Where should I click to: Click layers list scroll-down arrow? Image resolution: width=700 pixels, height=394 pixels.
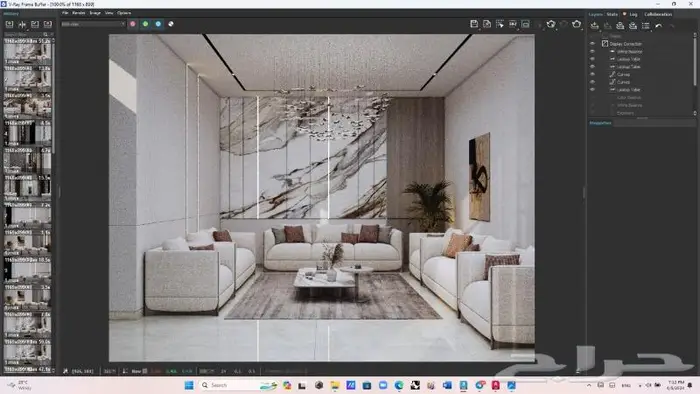tap(695, 113)
